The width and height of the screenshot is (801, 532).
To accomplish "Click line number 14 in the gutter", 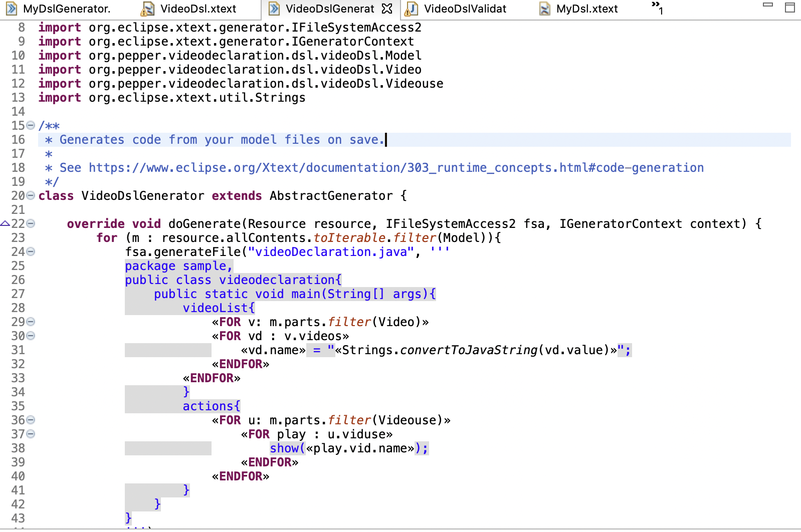I will pos(18,112).
